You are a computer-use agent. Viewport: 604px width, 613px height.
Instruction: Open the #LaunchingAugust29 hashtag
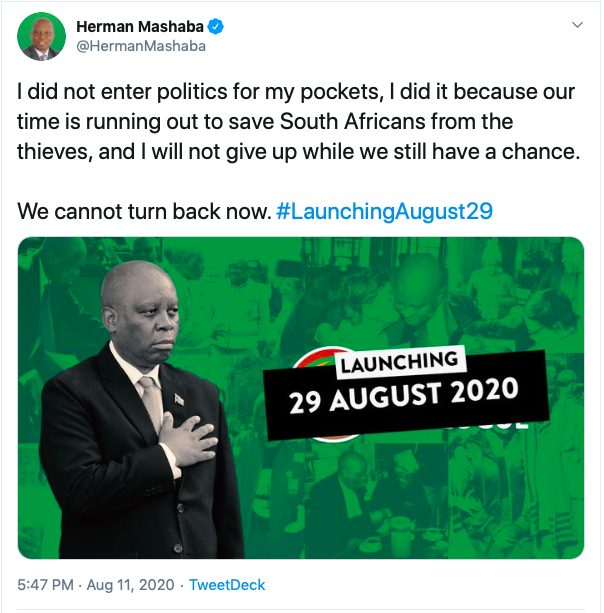click(x=384, y=212)
